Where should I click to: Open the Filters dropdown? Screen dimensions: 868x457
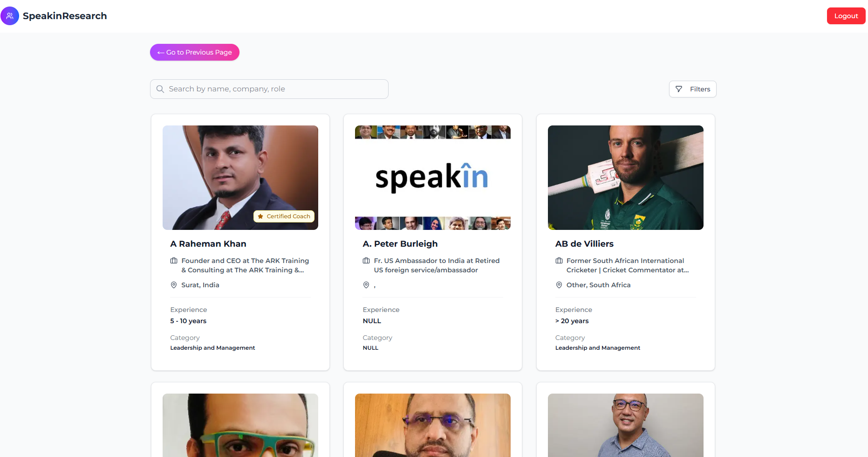click(x=693, y=89)
